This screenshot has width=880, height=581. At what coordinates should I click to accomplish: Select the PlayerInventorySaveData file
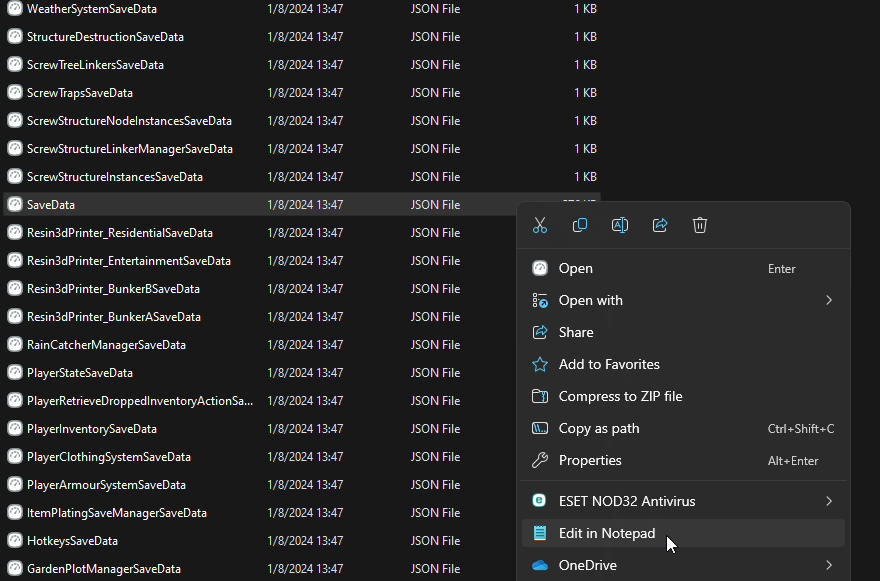pos(92,429)
